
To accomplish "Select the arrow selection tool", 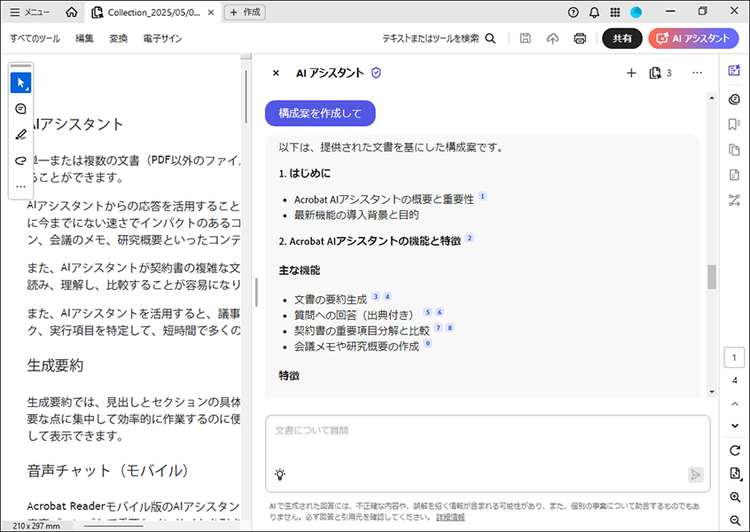I will click(x=21, y=83).
